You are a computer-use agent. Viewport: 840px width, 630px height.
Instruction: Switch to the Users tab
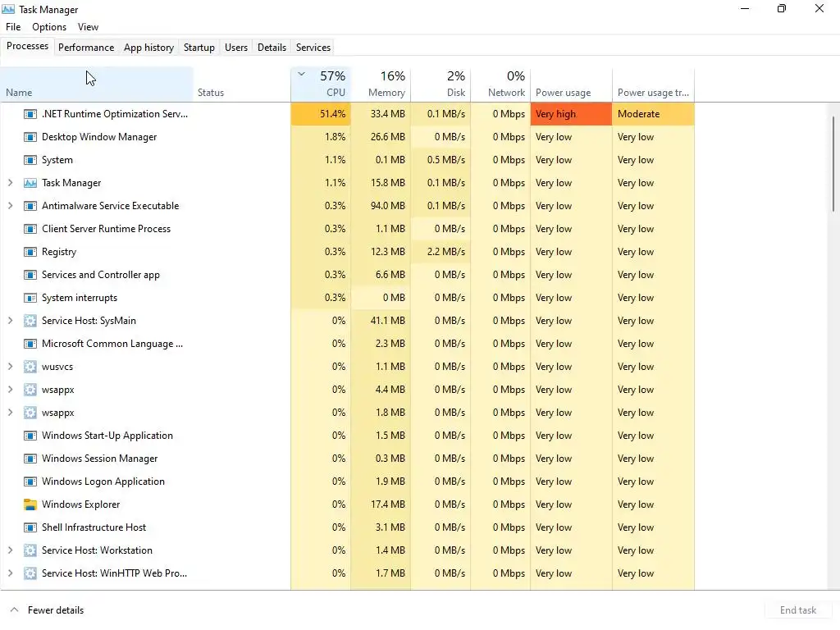(236, 47)
